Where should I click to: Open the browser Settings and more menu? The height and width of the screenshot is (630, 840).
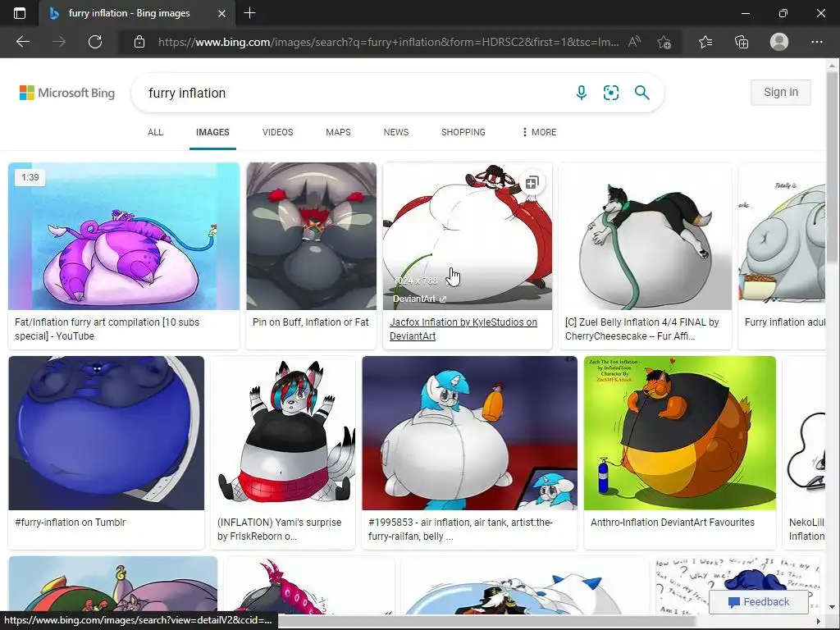(x=816, y=42)
